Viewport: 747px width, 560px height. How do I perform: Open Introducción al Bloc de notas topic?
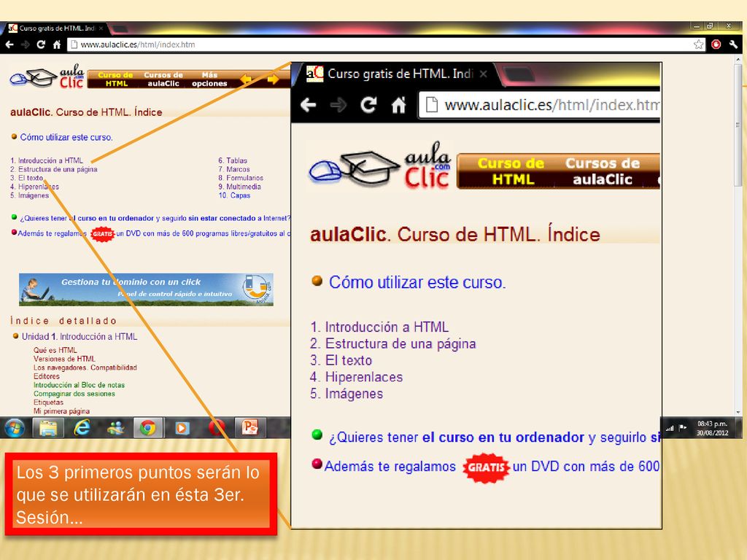79,385
